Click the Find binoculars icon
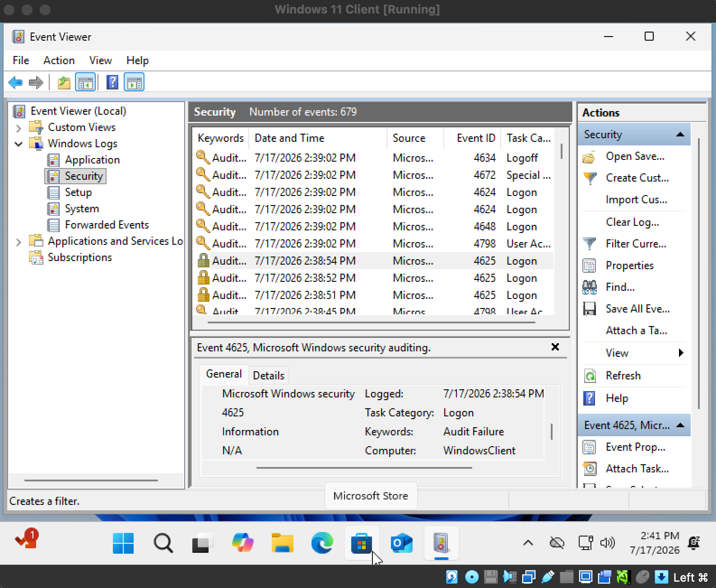This screenshot has height=588, width=716. [x=590, y=287]
